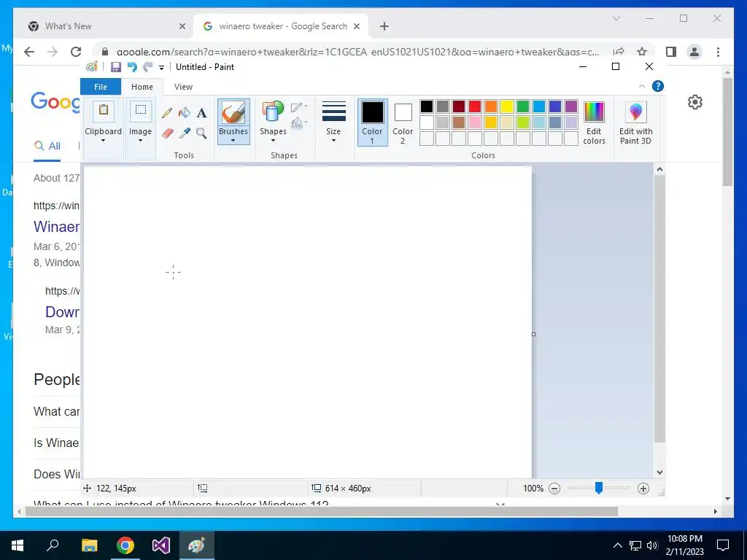The width and height of the screenshot is (747, 560).
Task: Click Edit with Paint 3D
Action: [x=635, y=122]
